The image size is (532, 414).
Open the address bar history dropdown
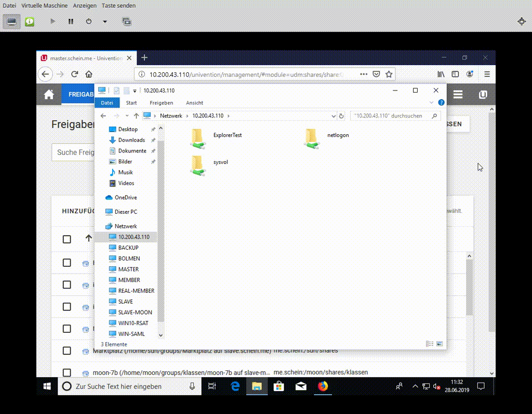(x=334, y=116)
